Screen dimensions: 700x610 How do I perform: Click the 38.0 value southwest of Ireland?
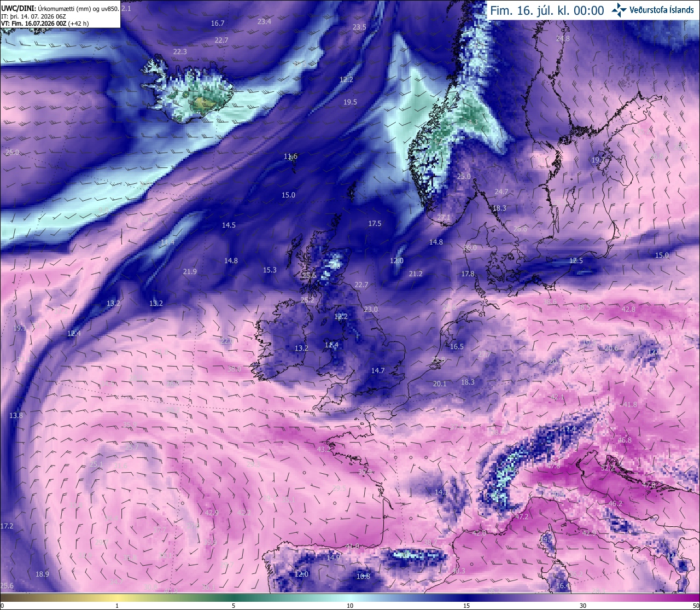[x=234, y=369]
